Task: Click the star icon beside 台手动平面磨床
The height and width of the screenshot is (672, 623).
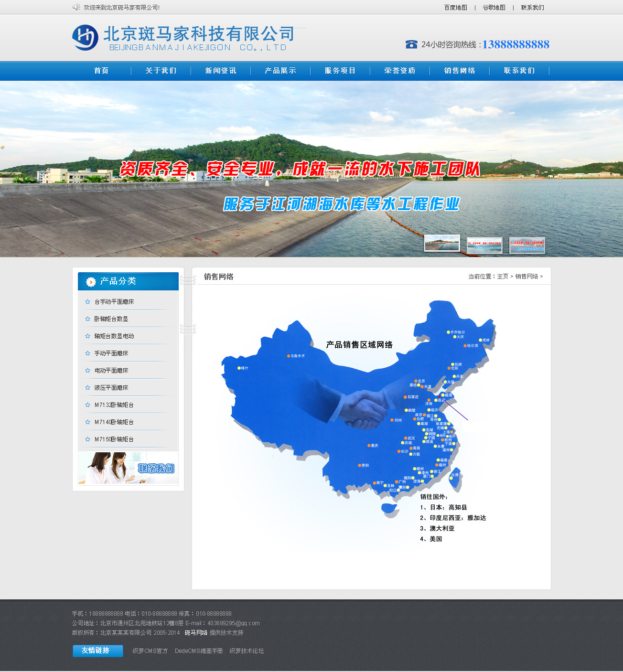Action: 87,302
